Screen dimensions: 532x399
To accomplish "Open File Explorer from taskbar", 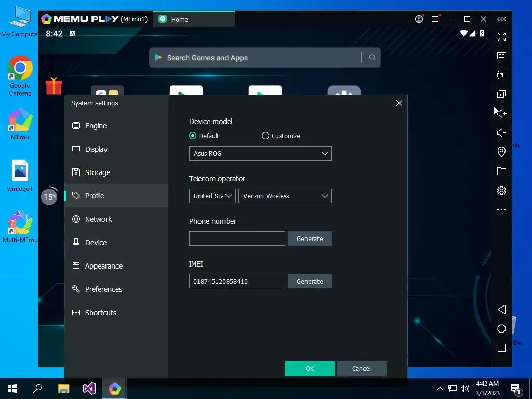I will (63, 389).
